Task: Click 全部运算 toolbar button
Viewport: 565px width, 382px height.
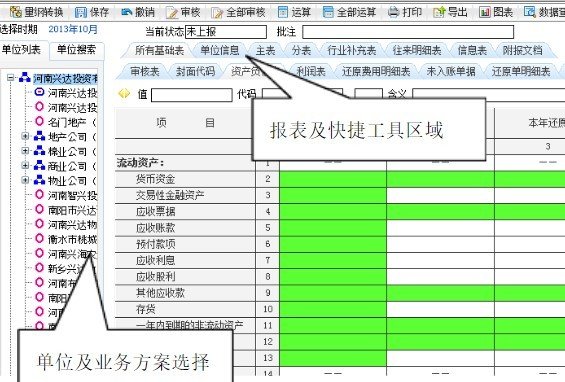Action: point(349,12)
